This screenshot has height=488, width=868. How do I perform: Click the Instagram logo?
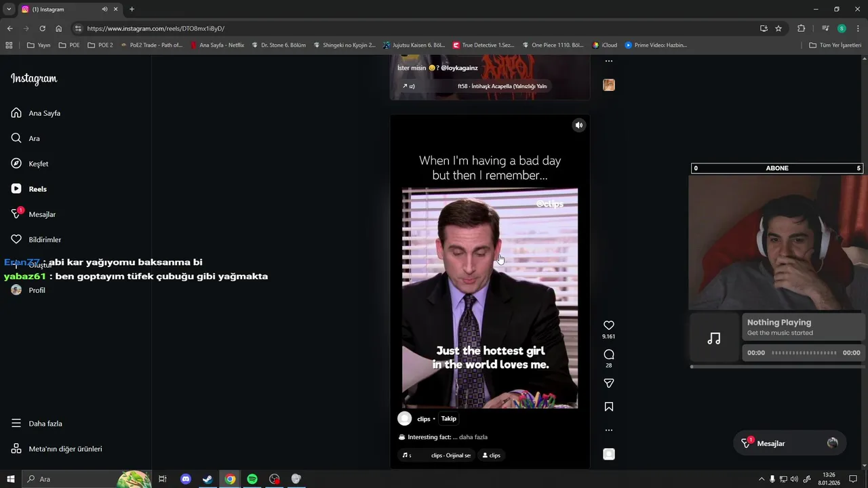[34, 79]
